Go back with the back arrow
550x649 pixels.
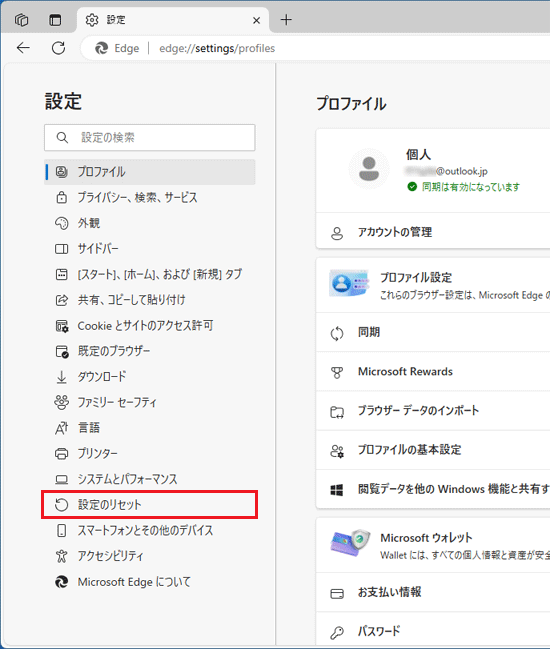coord(23,48)
